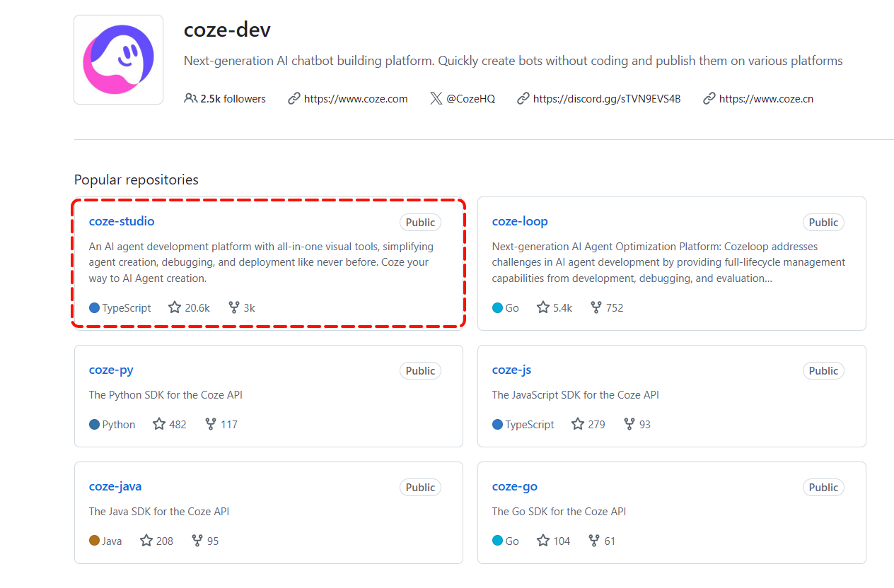
Task: Click the "Popular repositories" heading
Action: 137,180
